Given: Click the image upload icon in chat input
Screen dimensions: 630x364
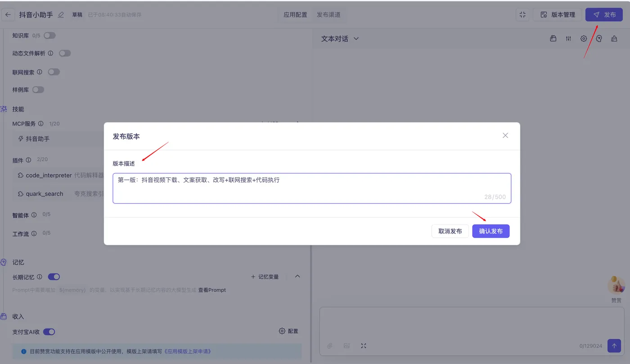Looking at the screenshot, I should pos(346,346).
